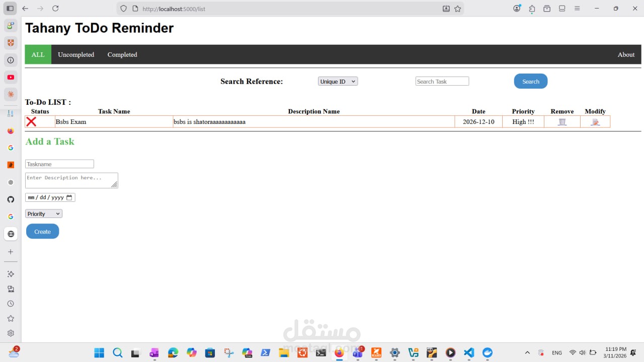Switch to the Uncompleted tab
The image size is (644, 362).
click(76, 54)
